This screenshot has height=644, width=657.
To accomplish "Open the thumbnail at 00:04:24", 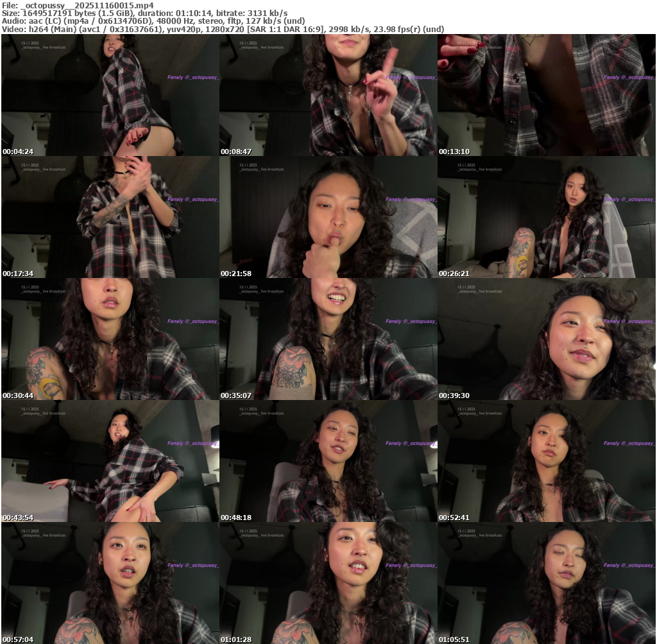I will (110, 95).
